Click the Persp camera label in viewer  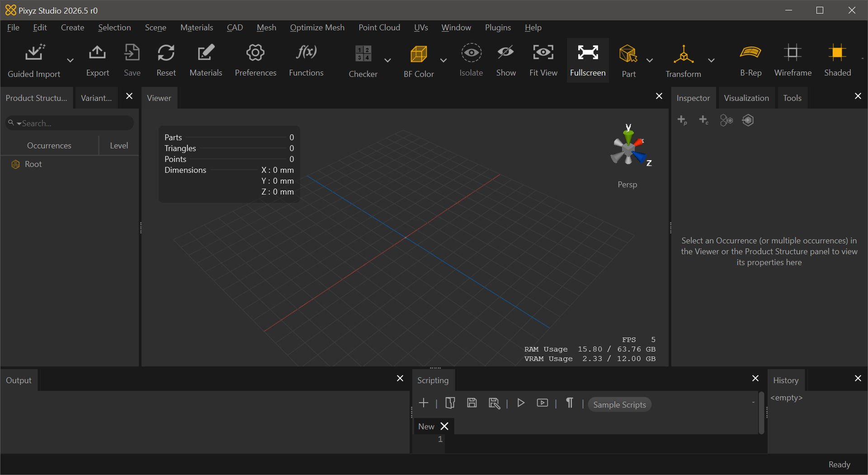[627, 185]
